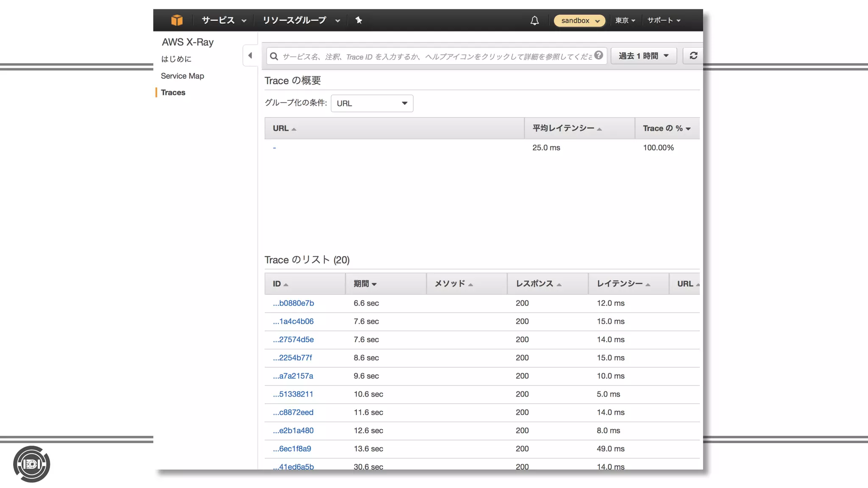
Task: Select Service Map in the sidebar
Action: pyautogui.click(x=182, y=76)
